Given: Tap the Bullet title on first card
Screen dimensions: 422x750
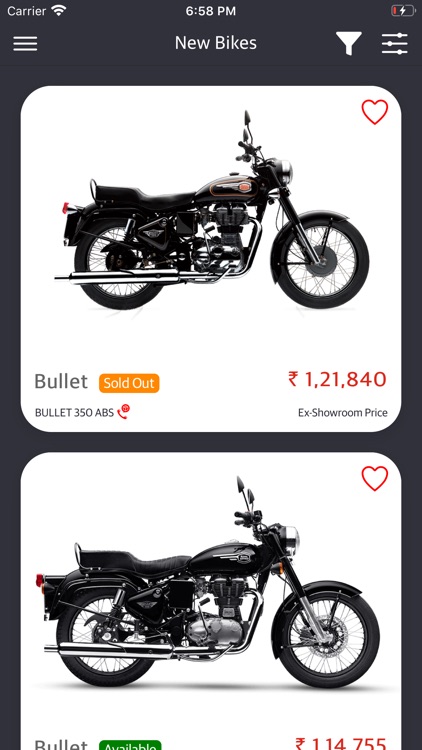Looking at the screenshot, I should click(x=61, y=382).
